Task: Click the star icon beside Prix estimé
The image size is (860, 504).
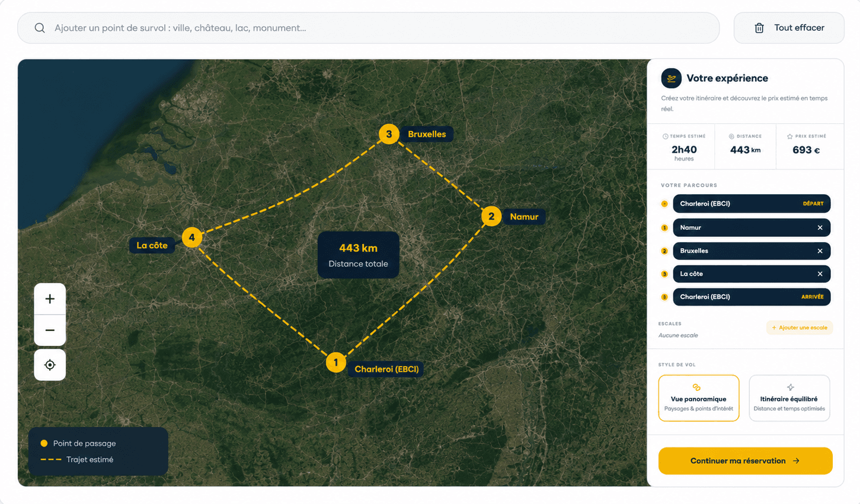Action: (789, 136)
